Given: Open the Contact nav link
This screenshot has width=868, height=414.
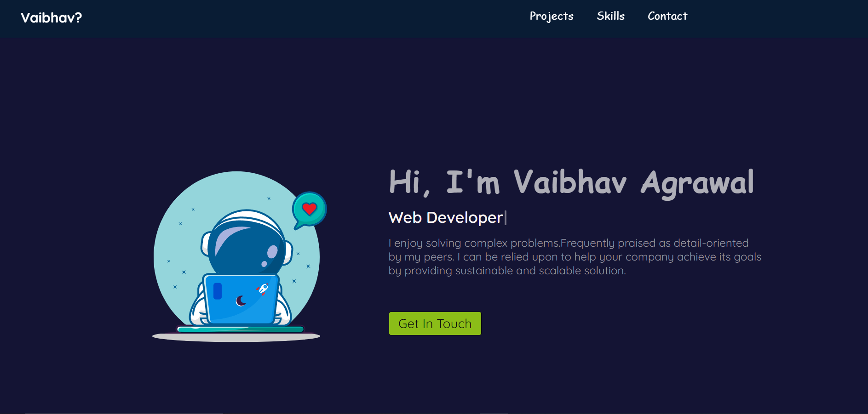Looking at the screenshot, I should click(667, 16).
